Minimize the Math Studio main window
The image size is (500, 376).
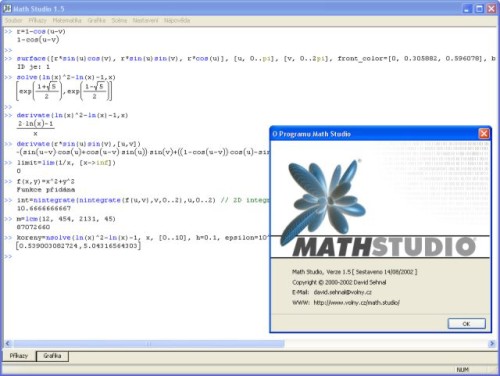click(467, 9)
